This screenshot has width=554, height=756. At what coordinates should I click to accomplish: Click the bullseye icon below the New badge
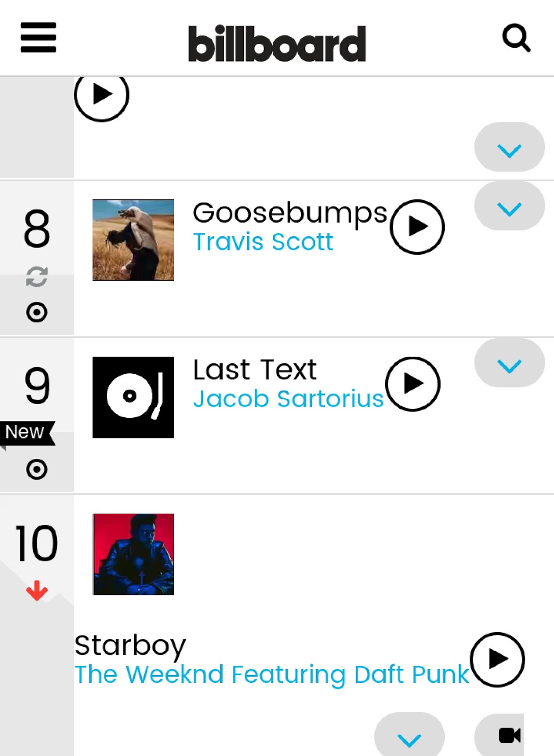pos(37,469)
